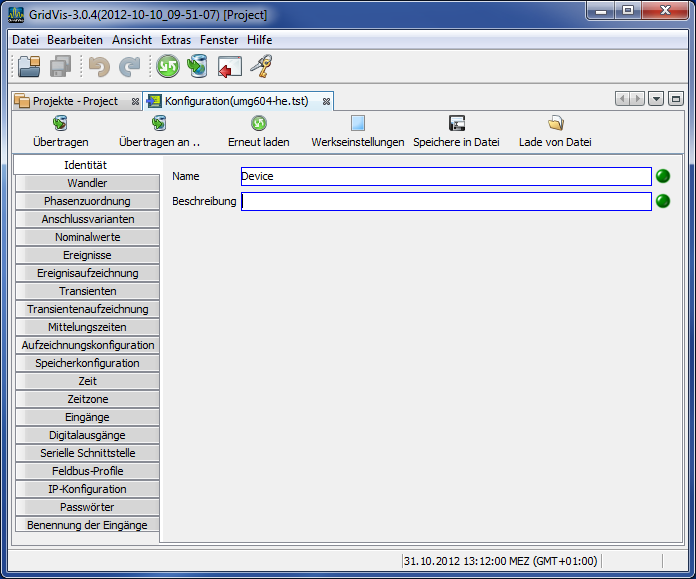Open the Datei menu
Screen dimensions: 696x579
pos(27,40)
